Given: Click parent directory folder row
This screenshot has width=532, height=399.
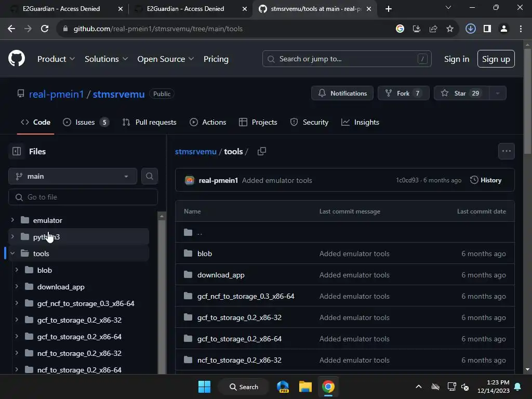Looking at the screenshot, I should point(345,232).
